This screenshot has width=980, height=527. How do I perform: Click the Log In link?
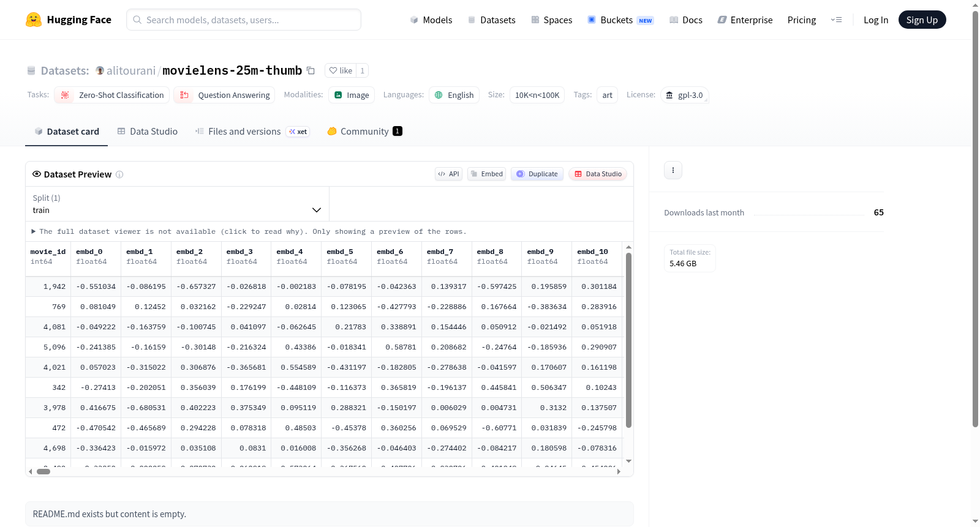click(x=876, y=20)
